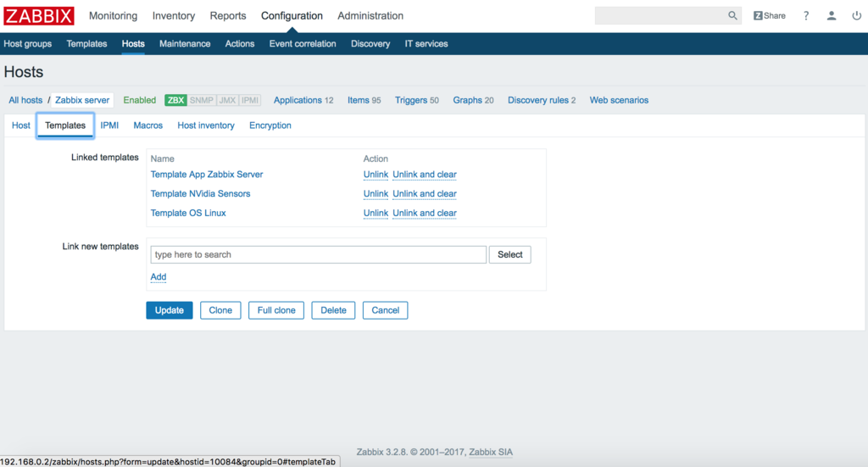Image resolution: width=868 pixels, height=467 pixels.
Task: Click the Cancel button
Action: click(386, 310)
